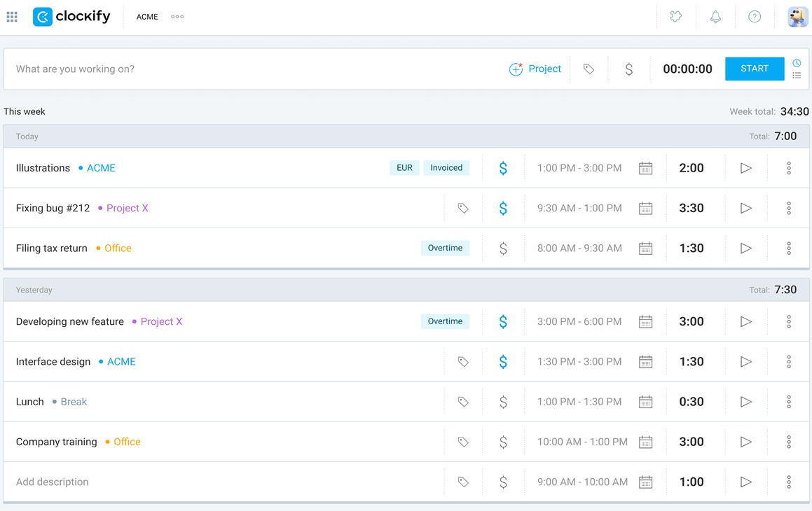Screen dimensions: 812x511
Task: Open options menu for the Illustrations entry
Action: click(x=788, y=168)
